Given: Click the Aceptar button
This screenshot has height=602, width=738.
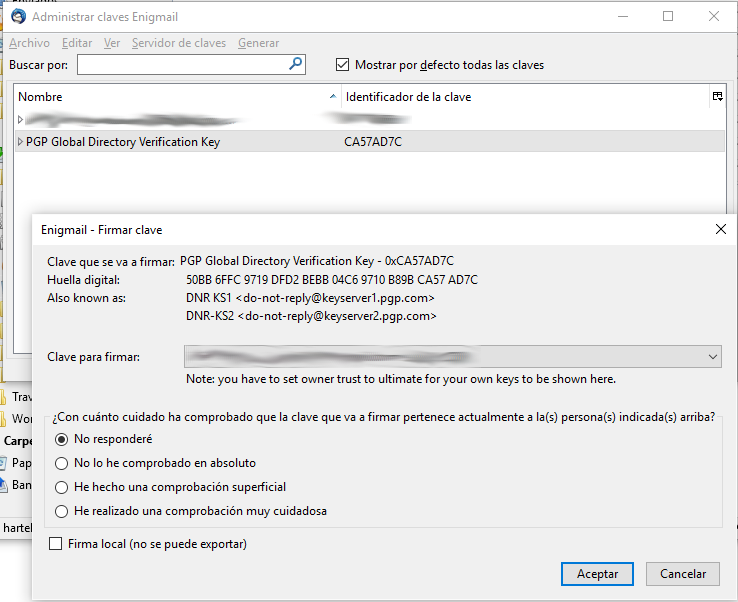Looking at the screenshot, I should [597, 574].
